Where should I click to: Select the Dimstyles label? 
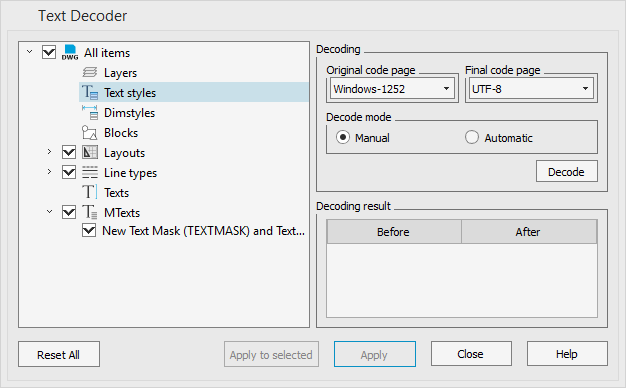tap(129, 113)
